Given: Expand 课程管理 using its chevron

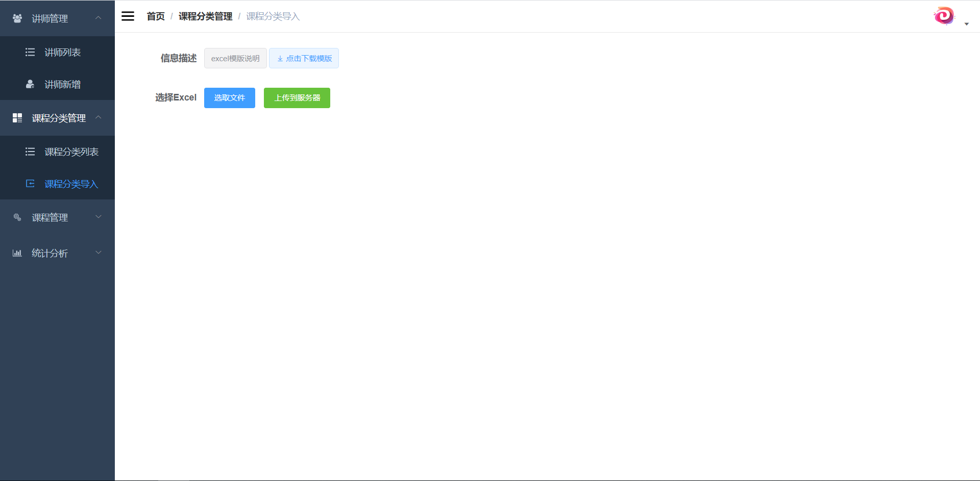Looking at the screenshot, I should [x=99, y=217].
